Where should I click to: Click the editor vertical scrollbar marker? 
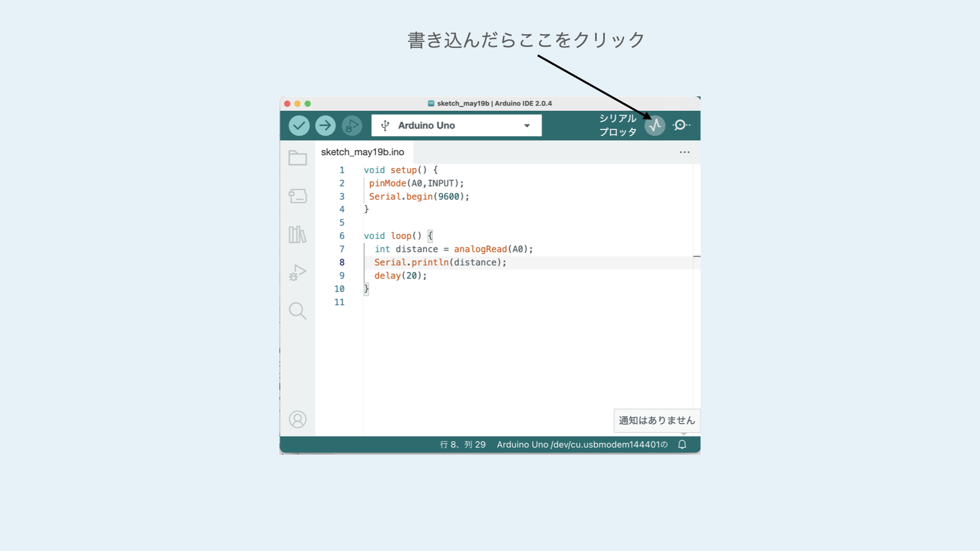pos(697,256)
